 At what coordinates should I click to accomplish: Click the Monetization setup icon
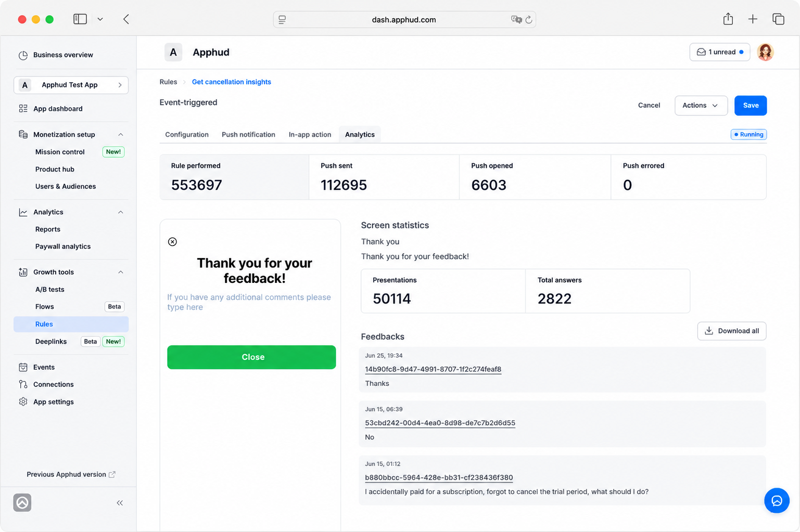pos(23,134)
